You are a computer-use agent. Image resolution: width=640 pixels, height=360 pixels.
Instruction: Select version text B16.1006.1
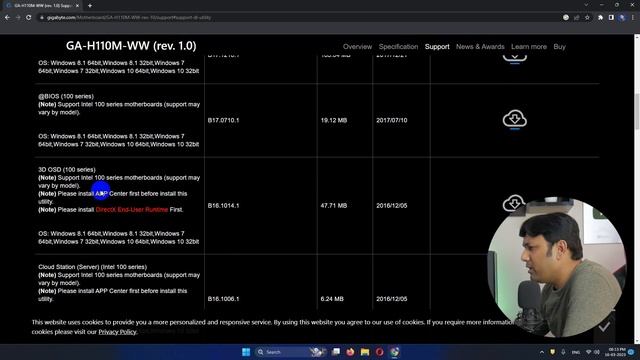tap(223, 299)
